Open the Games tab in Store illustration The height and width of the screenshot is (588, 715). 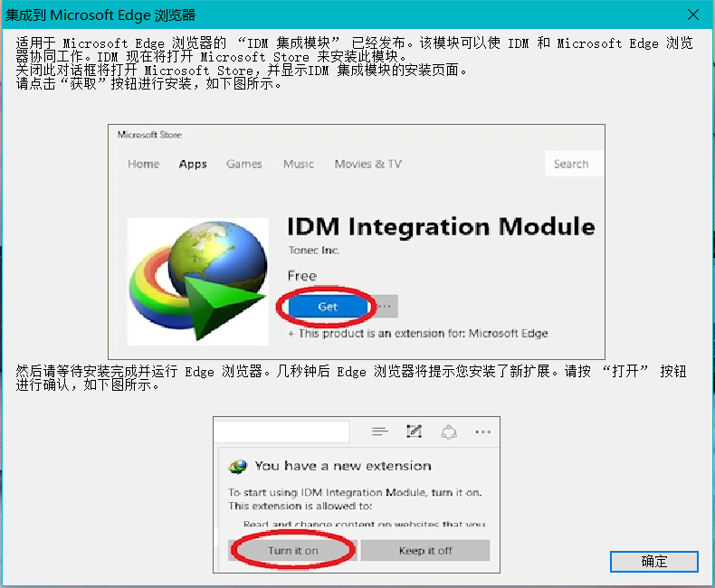[244, 164]
